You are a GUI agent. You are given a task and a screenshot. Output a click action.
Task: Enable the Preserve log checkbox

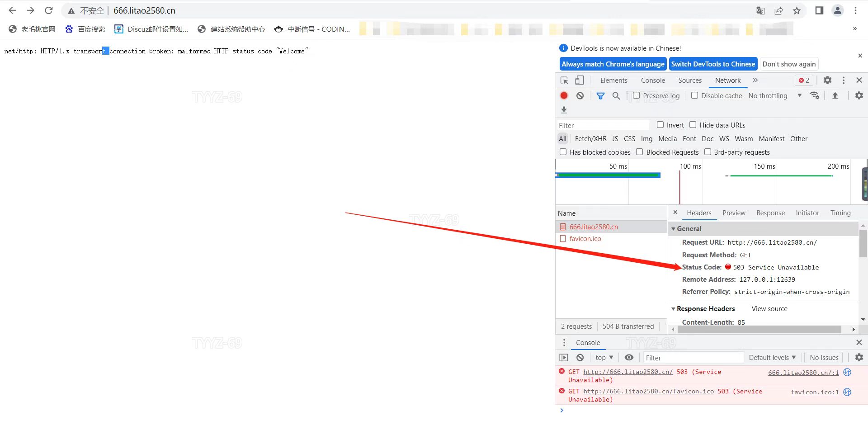[x=637, y=96]
